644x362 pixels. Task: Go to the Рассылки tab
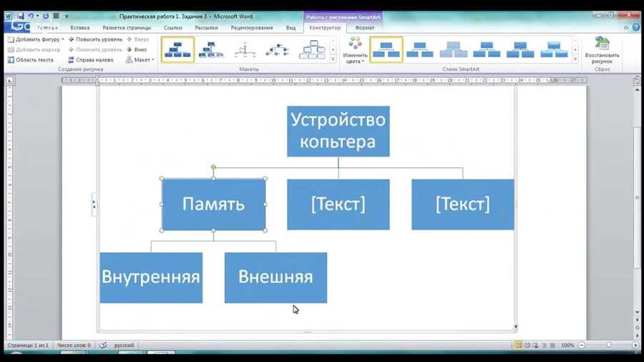206,28
